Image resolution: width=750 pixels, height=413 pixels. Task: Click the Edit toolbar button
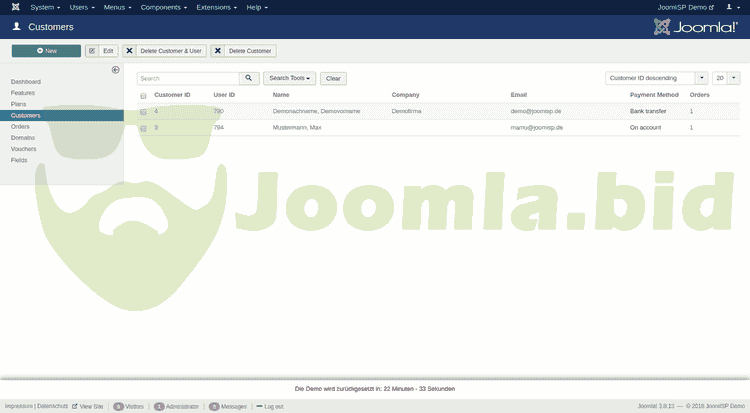[x=102, y=50]
